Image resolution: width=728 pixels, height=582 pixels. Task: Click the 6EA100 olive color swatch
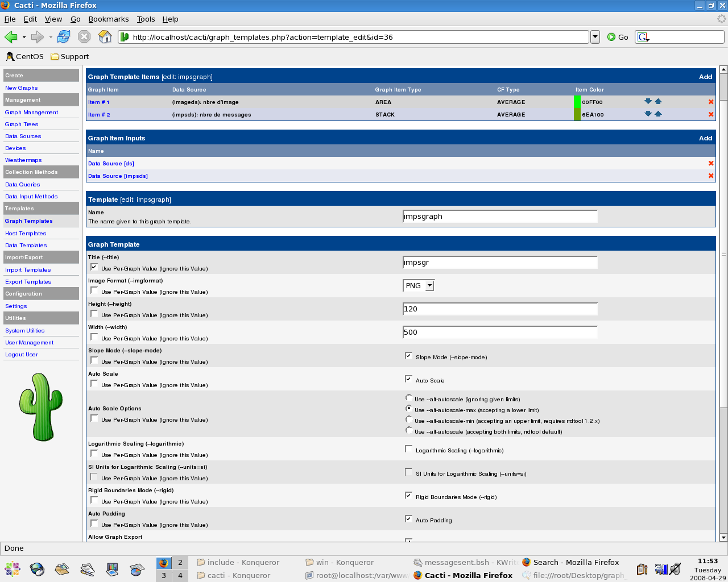pyautogui.click(x=577, y=114)
